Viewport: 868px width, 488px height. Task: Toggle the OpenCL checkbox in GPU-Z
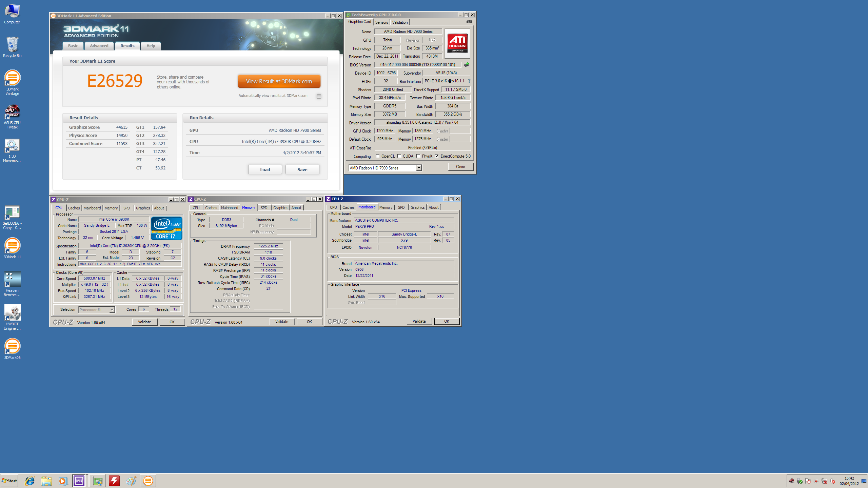378,156
